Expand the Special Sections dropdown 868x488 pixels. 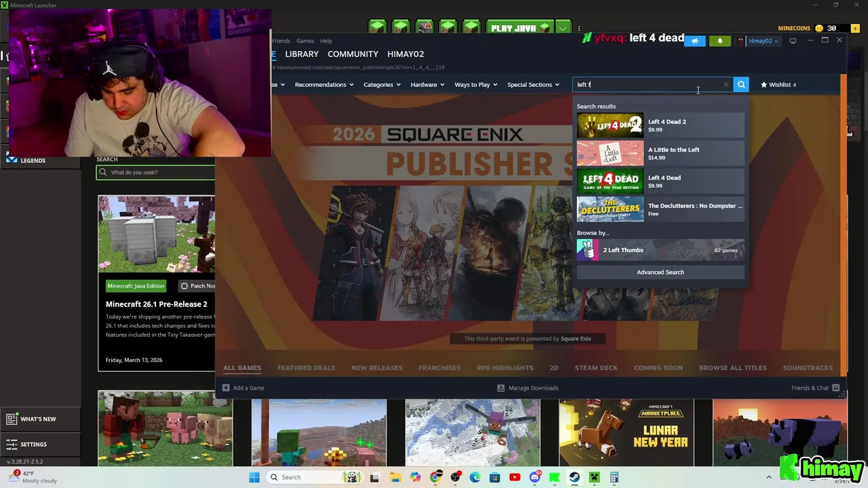click(534, 85)
